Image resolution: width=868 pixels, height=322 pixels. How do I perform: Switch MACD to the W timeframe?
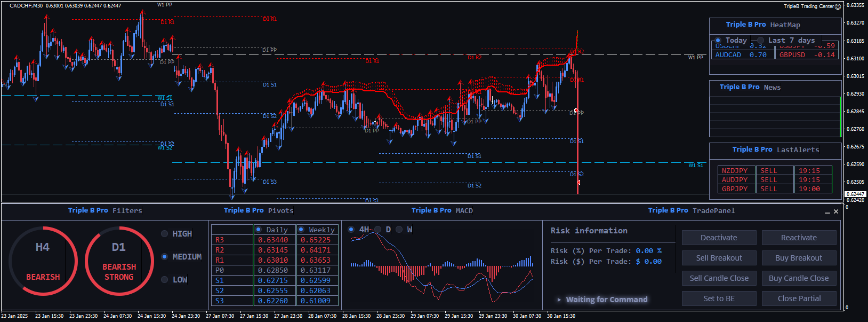[x=399, y=230]
